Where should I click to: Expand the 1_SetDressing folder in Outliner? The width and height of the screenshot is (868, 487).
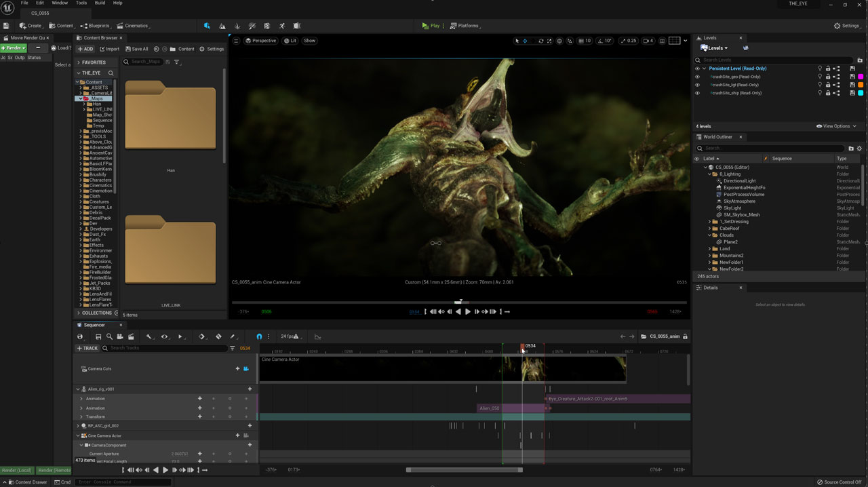point(710,222)
